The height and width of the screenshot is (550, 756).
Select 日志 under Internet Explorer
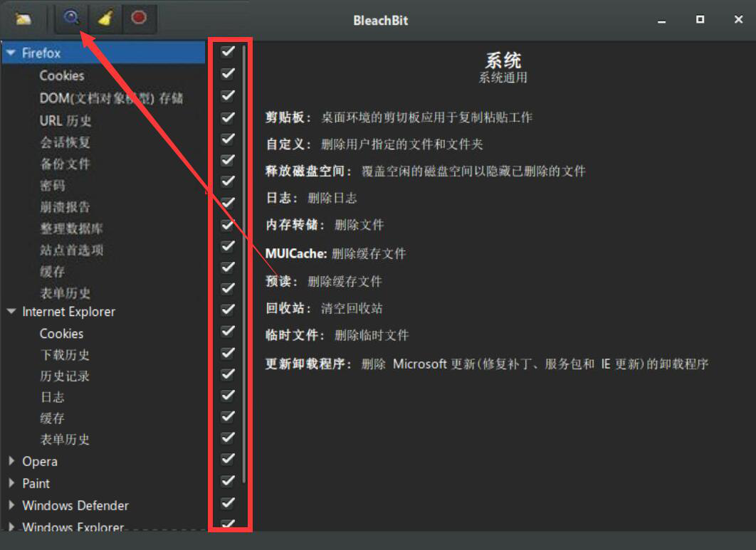point(53,397)
